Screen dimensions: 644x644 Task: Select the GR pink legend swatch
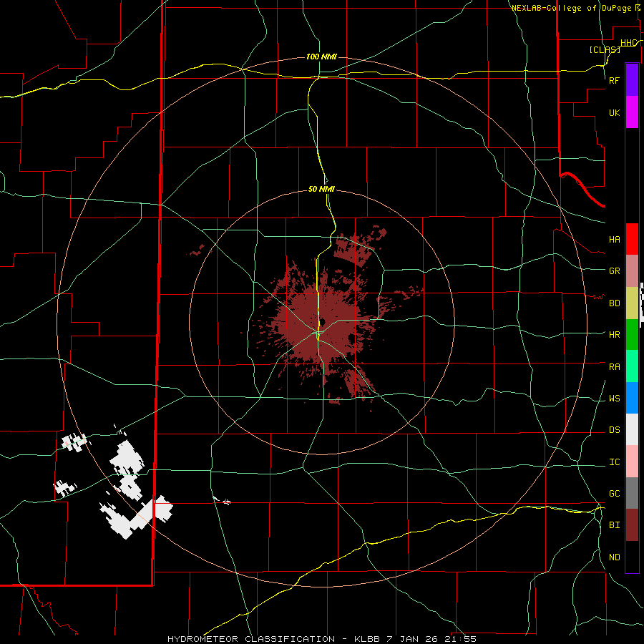(x=632, y=270)
